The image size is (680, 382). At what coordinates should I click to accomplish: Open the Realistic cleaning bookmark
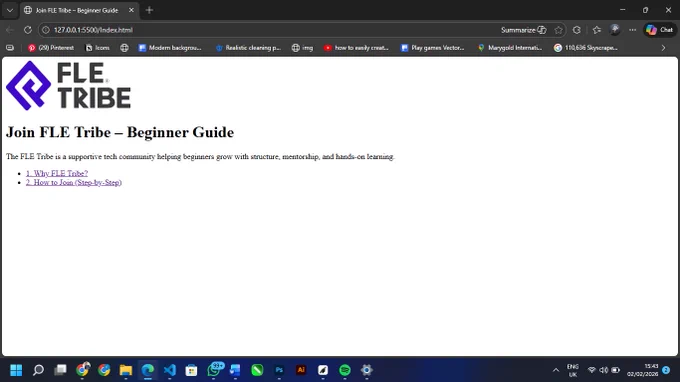coord(248,48)
